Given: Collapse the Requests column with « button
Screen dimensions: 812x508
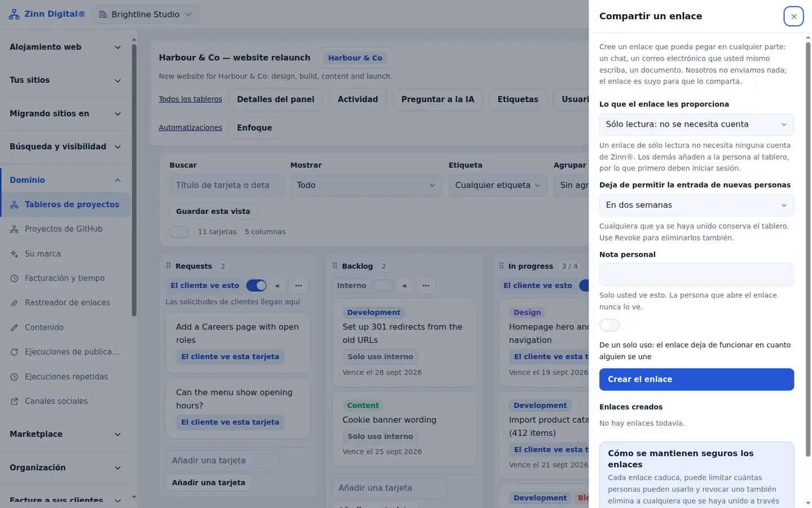Looking at the screenshot, I should tap(277, 286).
